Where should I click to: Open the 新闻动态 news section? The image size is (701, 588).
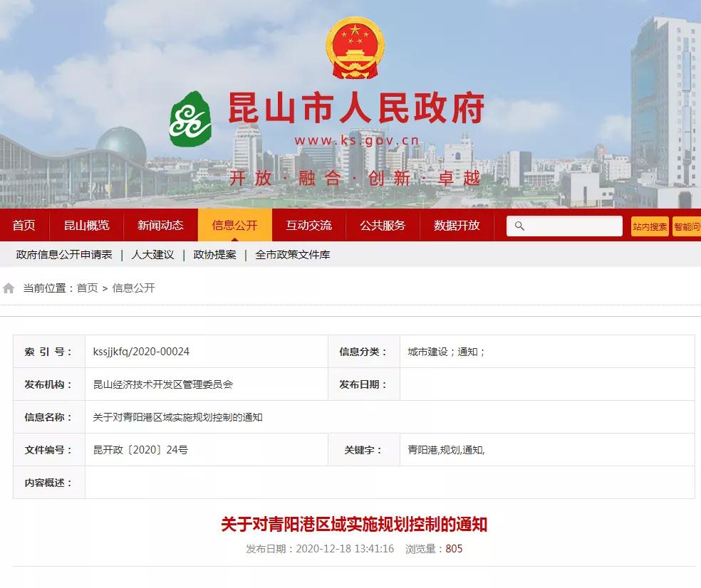[x=161, y=226]
